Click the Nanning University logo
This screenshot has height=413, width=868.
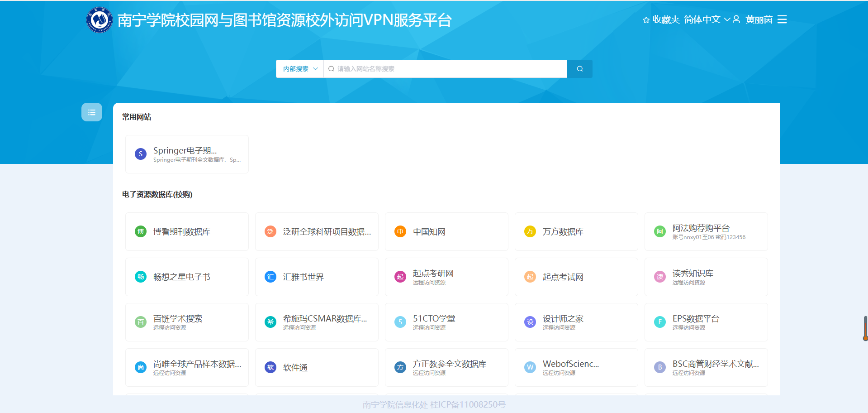click(100, 20)
